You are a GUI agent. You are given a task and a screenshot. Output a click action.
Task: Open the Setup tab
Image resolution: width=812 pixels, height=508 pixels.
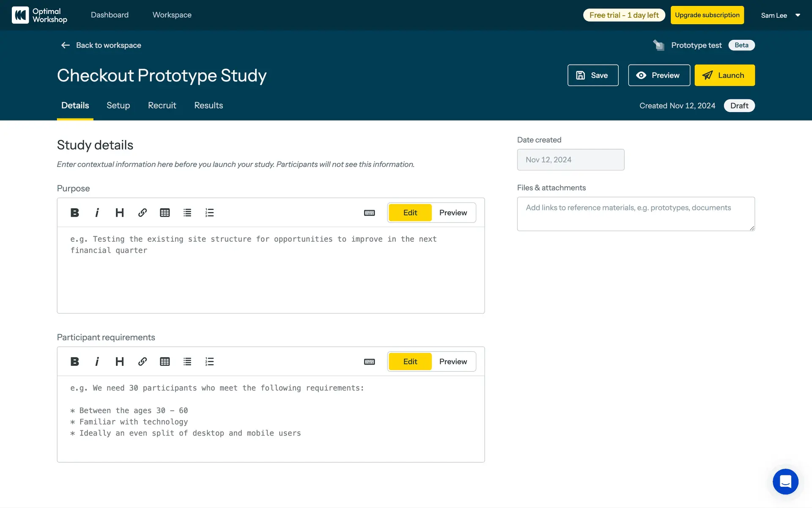118,105
